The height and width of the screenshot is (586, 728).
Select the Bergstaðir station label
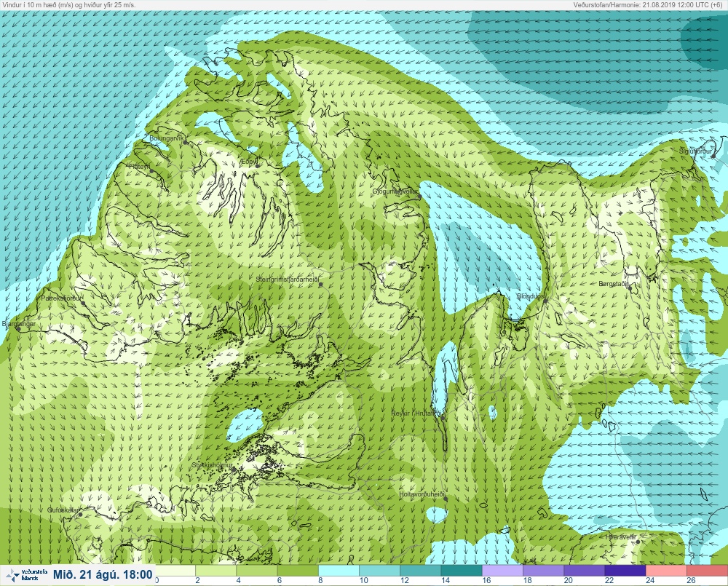pyautogui.click(x=614, y=283)
